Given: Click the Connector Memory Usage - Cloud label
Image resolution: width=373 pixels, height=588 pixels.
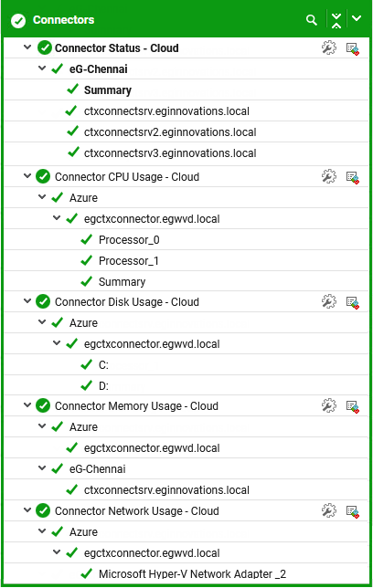Looking at the screenshot, I should (136, 405).
